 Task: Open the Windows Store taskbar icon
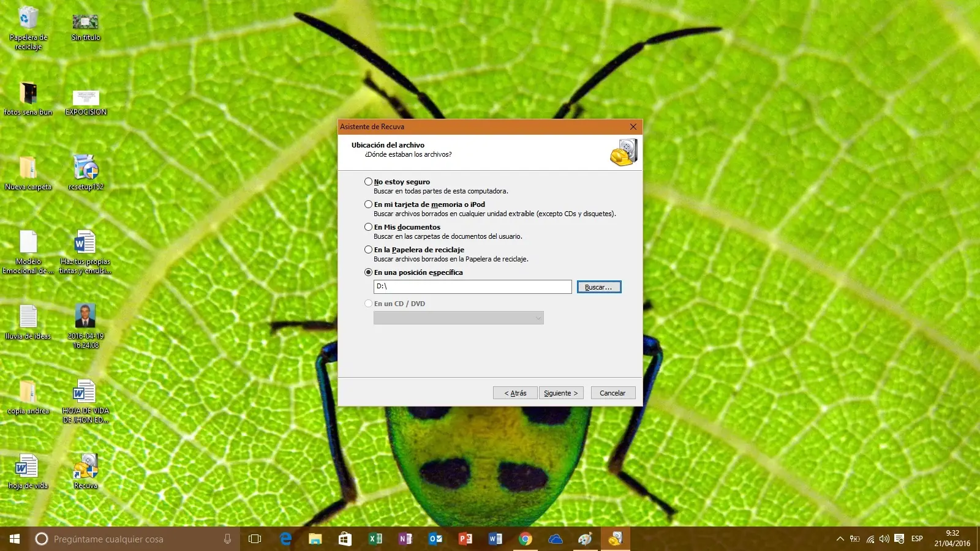click(x=345, y=539)
